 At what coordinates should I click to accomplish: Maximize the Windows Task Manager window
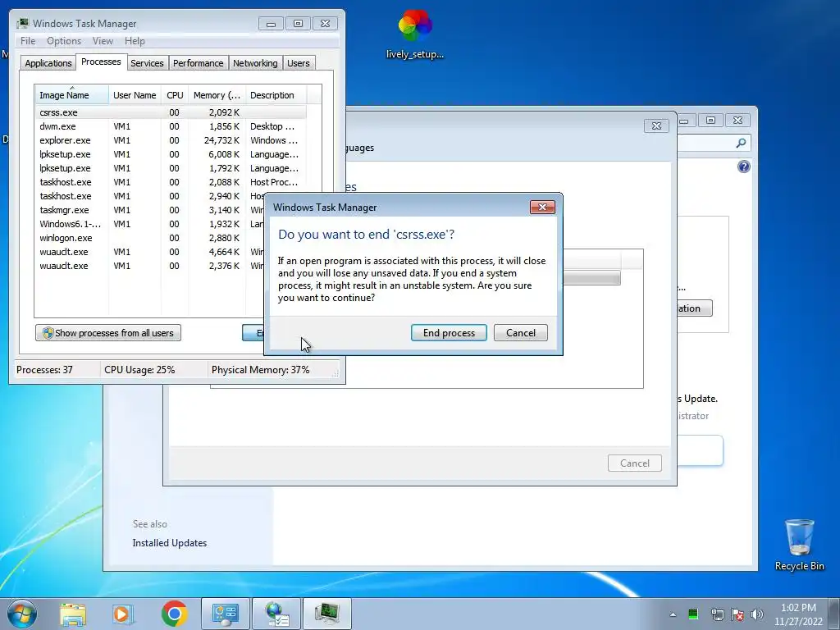(x=298, y=24)
